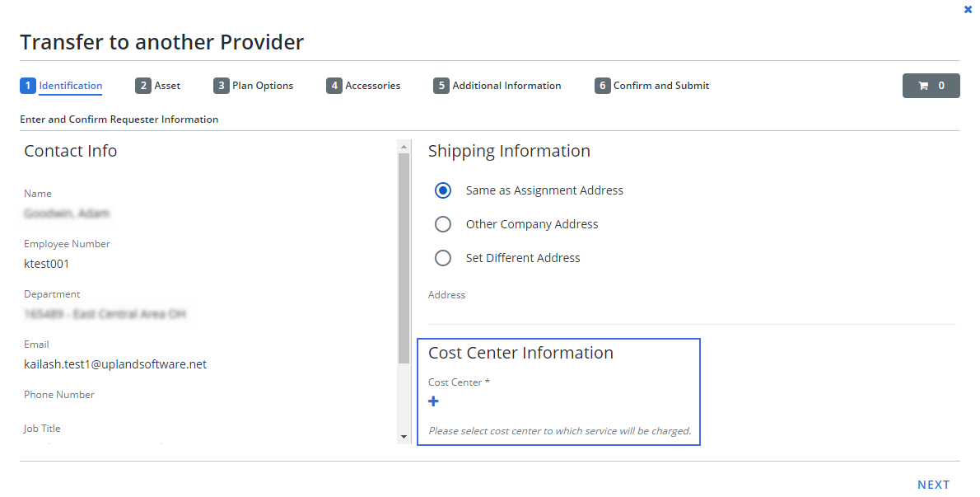Go to the Asset step tab

pos(167,86)
